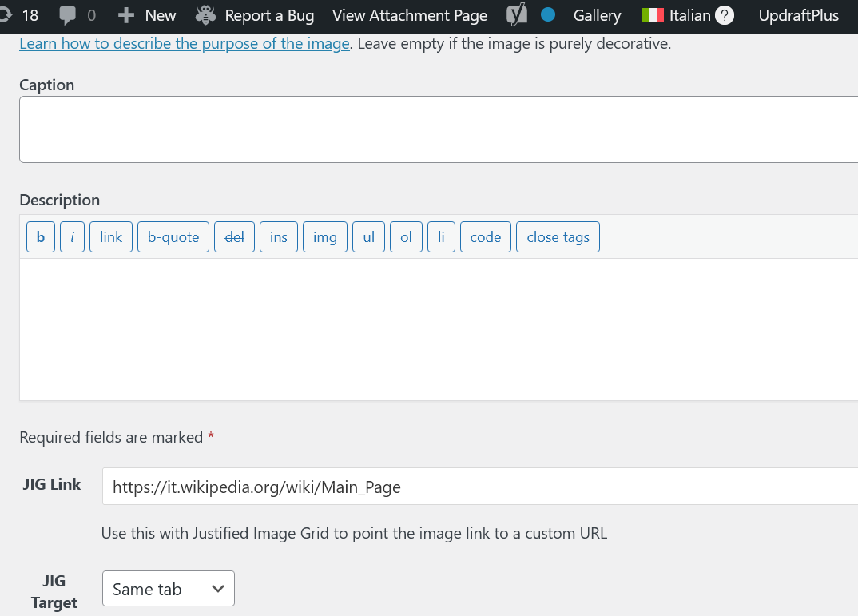Expand the JIG Target Same tab dropdown

(169, 589)
